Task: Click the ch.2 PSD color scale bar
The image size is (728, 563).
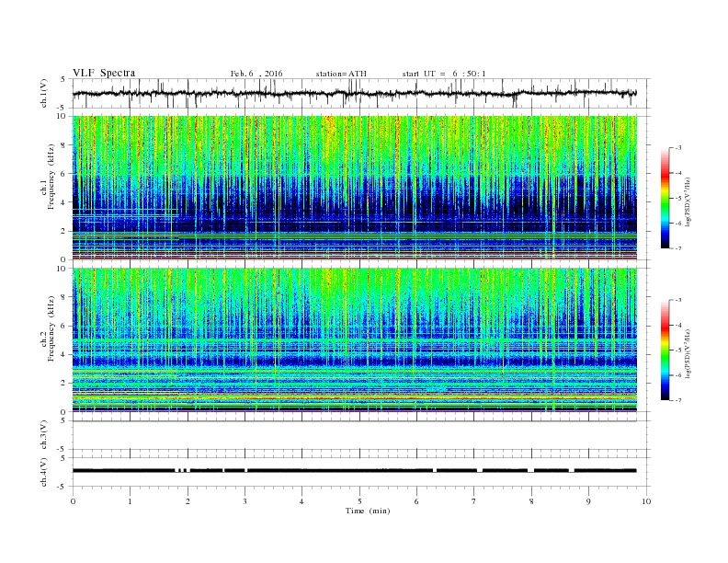Action: point(665,350)
